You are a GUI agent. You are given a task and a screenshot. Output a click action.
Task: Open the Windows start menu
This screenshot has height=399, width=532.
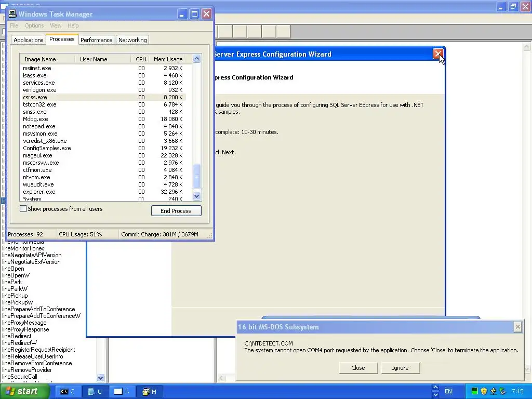(x=24, y=392)
